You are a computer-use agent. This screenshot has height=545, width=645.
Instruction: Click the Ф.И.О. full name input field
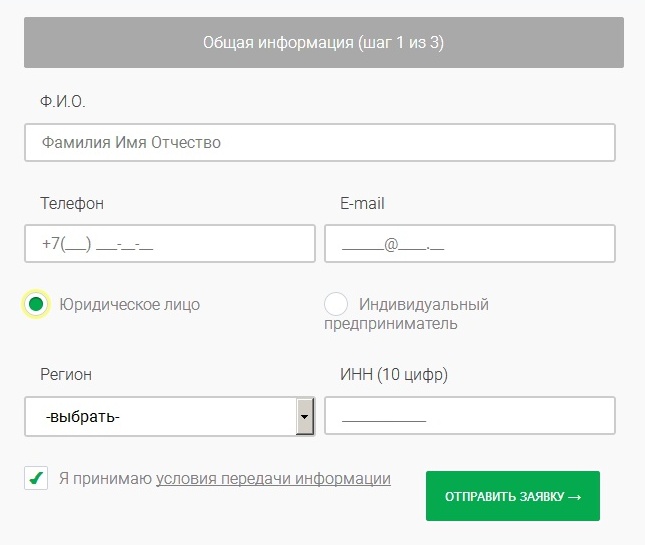click(x=320, y=142)
